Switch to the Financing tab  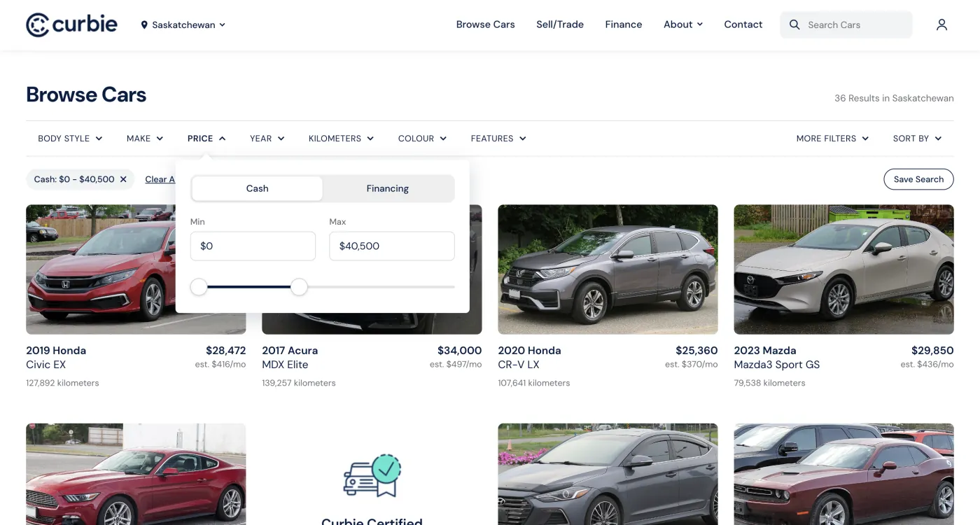(388, 188)
